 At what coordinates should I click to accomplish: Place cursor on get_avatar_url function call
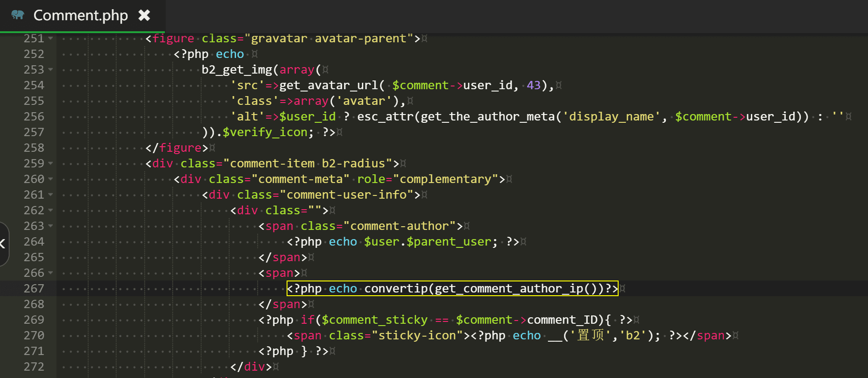tap(328, 86)
